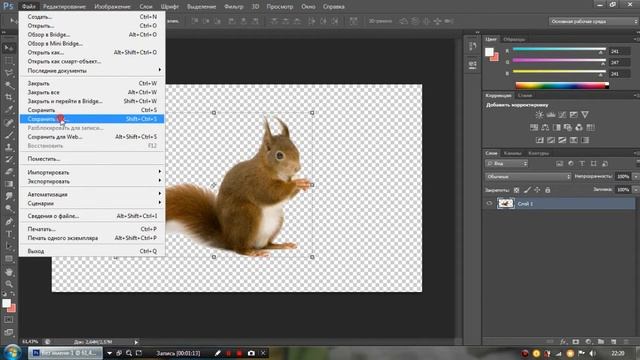The height and width of the screenshot is (360, 640).
Task: Toggle type layers filter
Action: [582, 164]
